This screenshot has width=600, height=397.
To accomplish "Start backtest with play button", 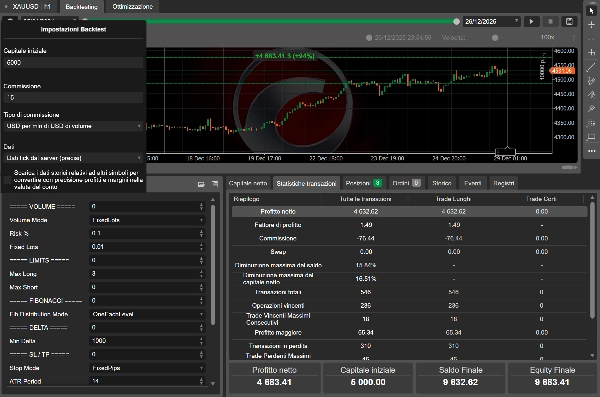I will tap(532, 21).
